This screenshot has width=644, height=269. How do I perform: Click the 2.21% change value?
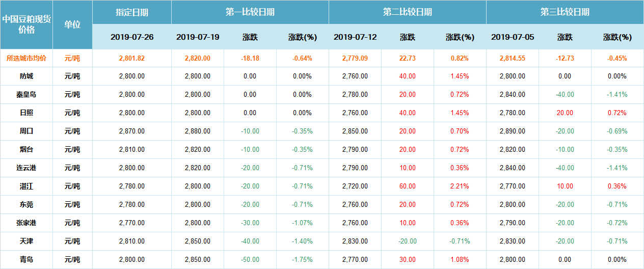point(460,186)
